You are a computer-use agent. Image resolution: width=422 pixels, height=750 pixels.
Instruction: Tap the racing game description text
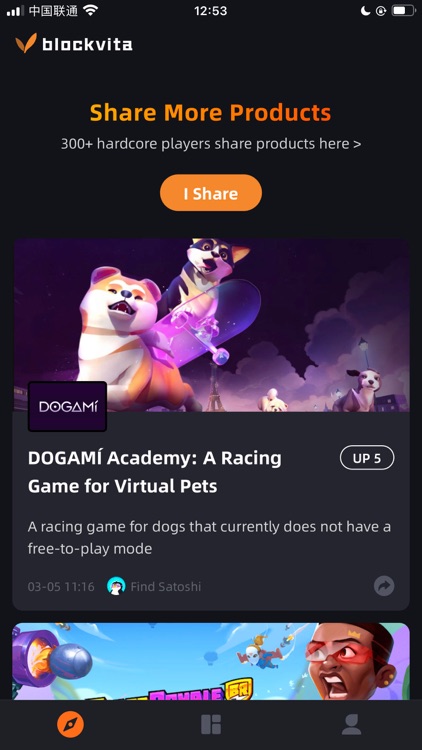click(x=209, y=538)
